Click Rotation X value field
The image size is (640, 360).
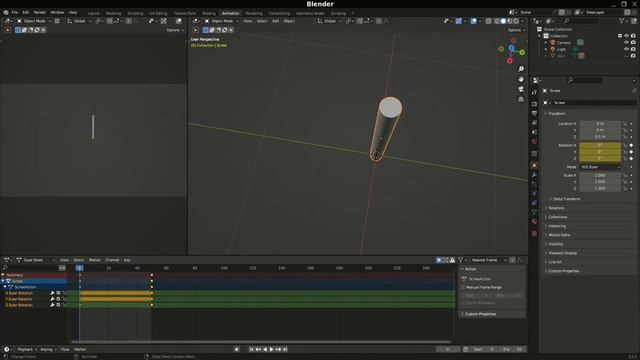(x=600, y=145)
